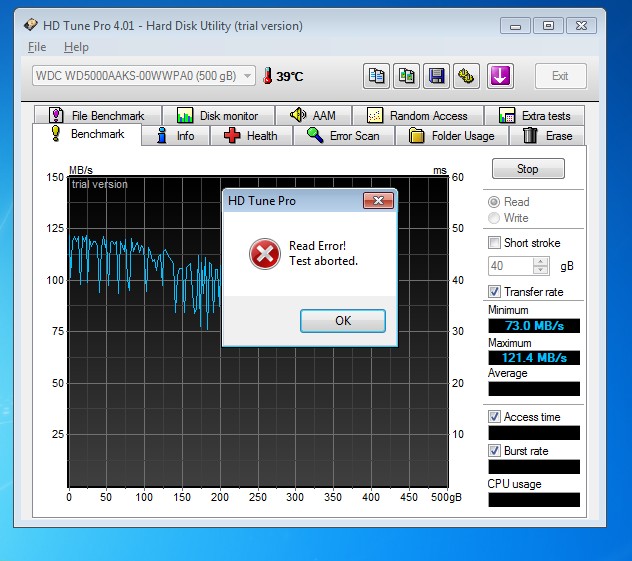
Task: Close the HD Tune Pro main window
Action: [581, 26]
